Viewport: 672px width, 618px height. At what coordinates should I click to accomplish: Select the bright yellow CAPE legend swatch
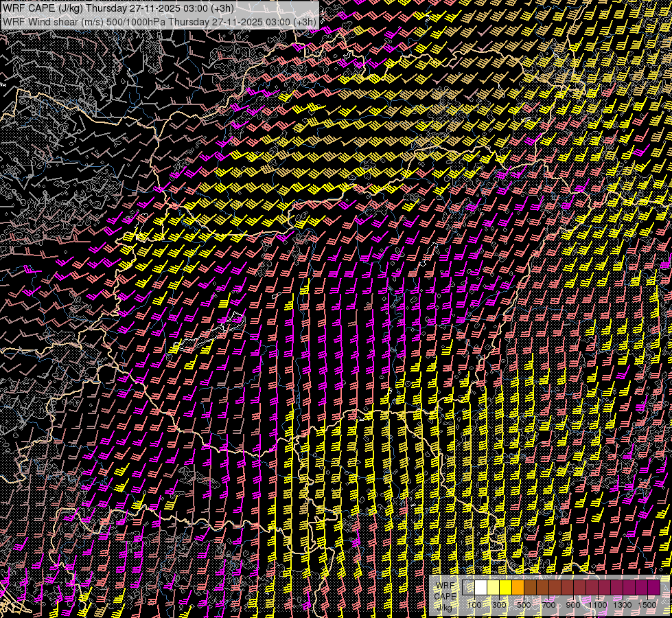click(505, 588)
